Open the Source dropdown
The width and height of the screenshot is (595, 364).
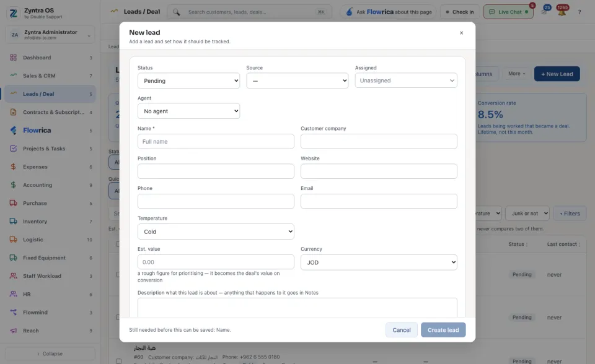click(x=297, y=80)
